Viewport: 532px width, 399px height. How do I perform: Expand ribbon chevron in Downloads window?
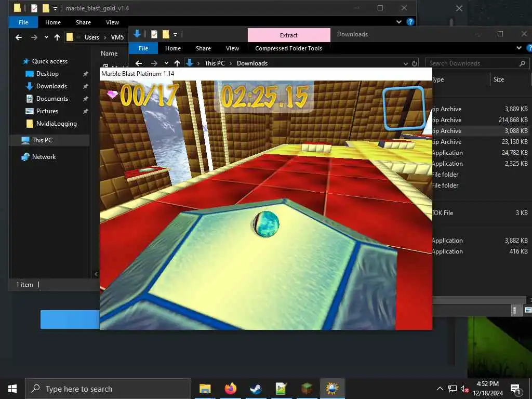click(x=519, y=48)
